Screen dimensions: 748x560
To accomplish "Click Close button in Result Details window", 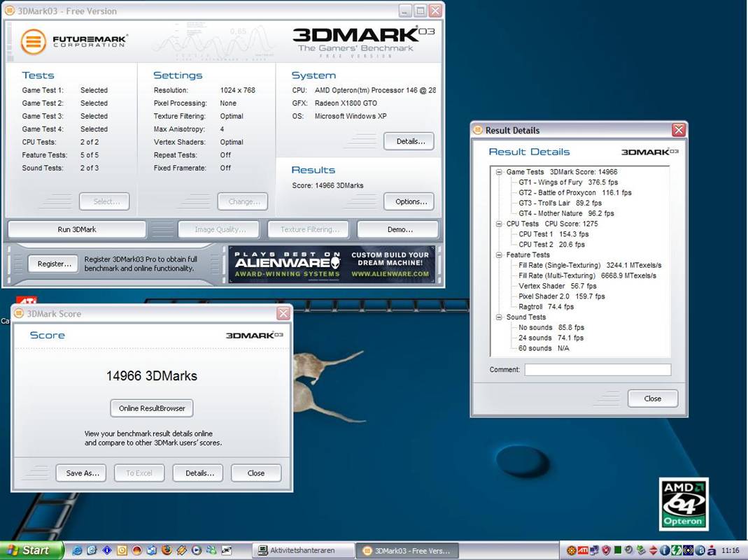I will (x=653, y=399).
